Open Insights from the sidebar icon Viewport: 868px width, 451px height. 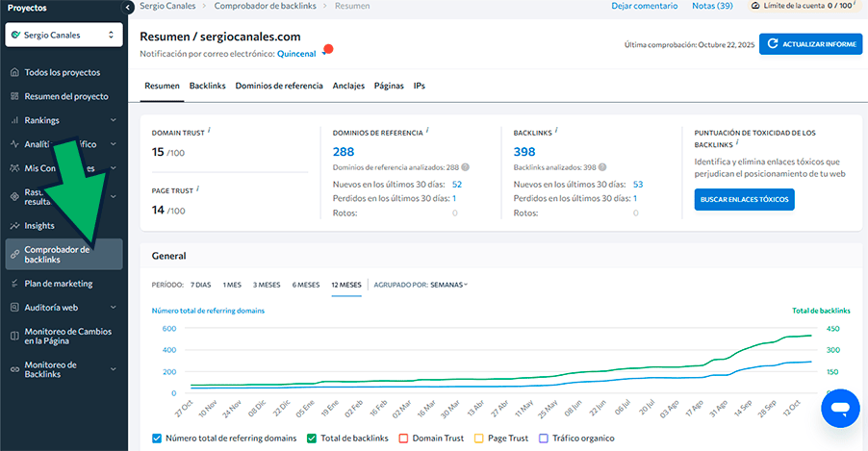[14, 226]
